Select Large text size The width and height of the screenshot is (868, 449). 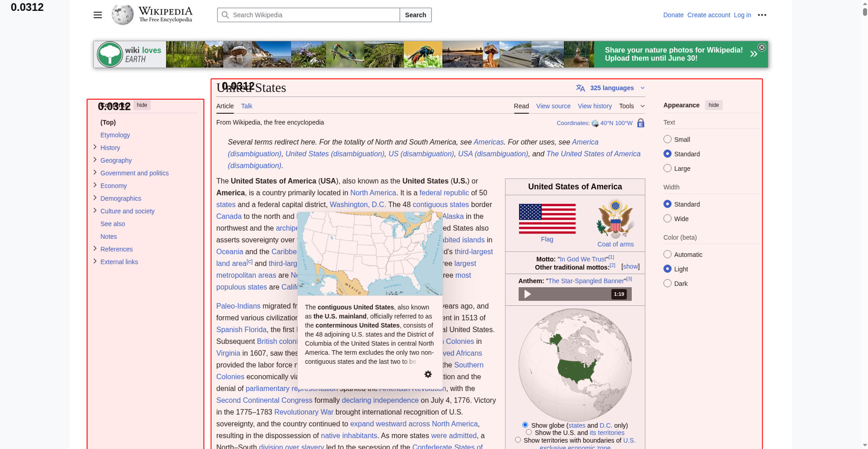[x=667, y=168]
